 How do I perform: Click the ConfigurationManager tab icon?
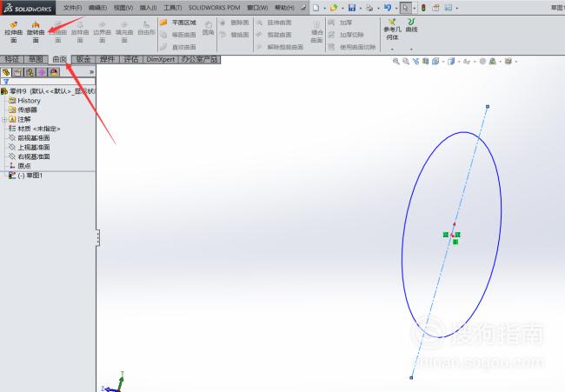pyautogui.click(x=30, y=72)
